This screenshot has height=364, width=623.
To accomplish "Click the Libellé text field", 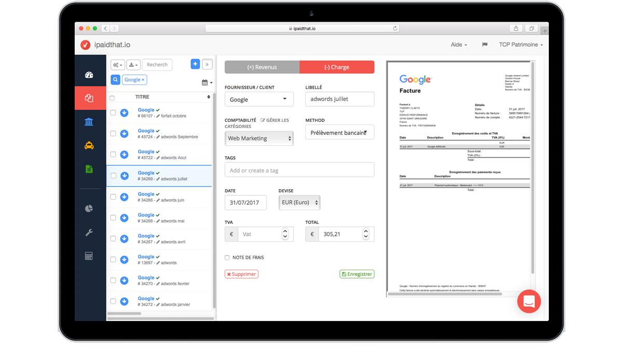I will 340,99.
